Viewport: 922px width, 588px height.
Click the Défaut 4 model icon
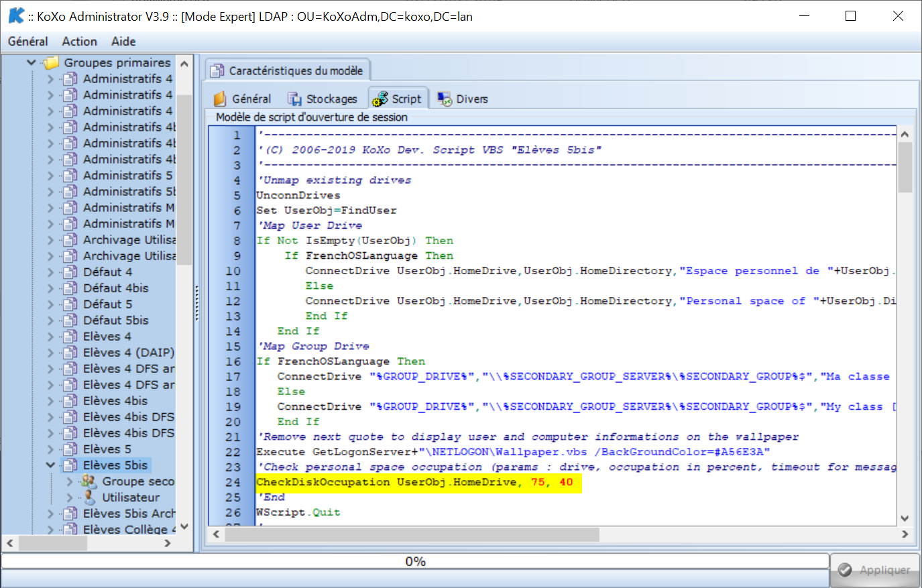[x=70, y=272]
